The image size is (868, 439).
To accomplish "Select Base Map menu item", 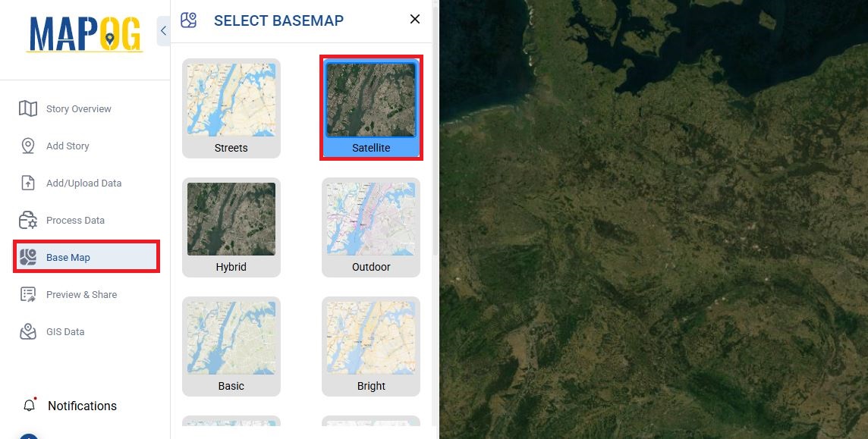I will (87, 256).
